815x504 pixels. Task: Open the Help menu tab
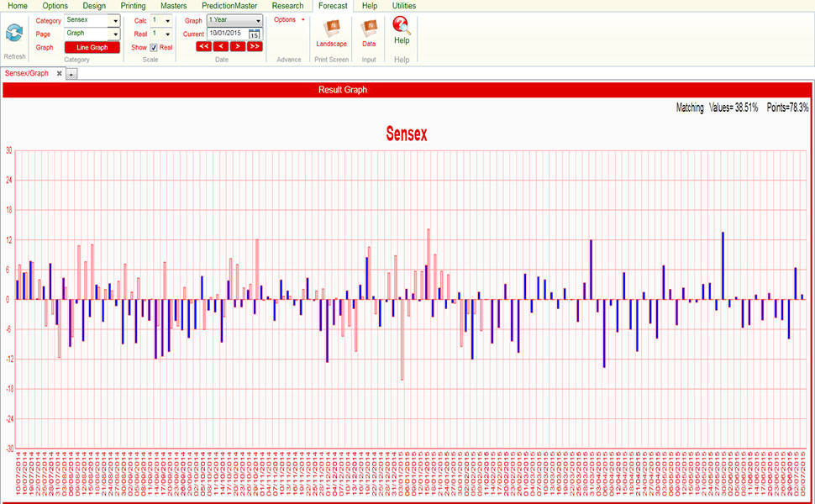click(x=370, y=6)
